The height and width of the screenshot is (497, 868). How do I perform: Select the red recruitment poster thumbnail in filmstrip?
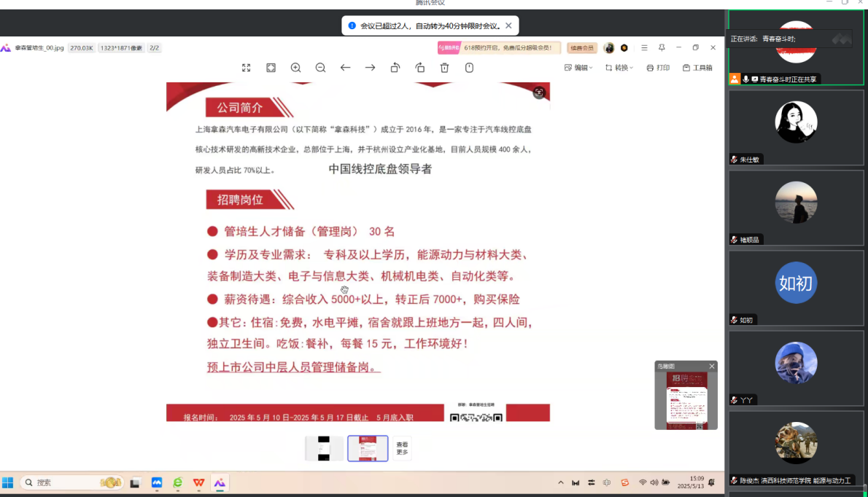[x=368, y=448]
